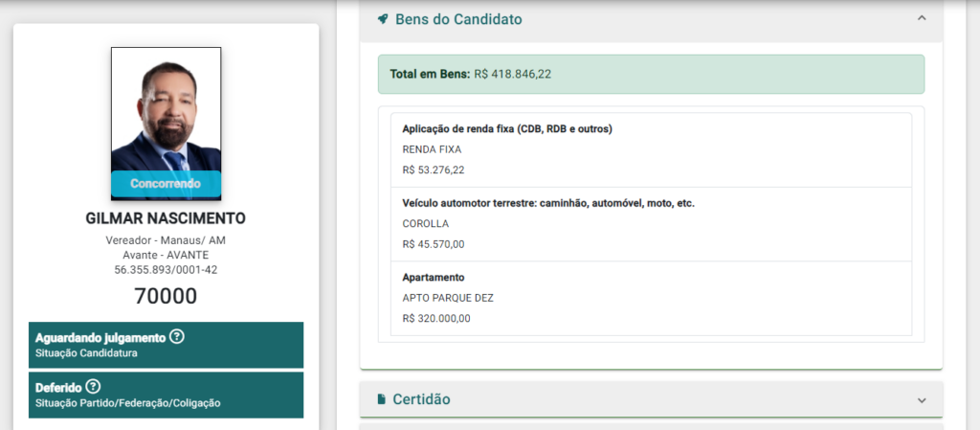
Task: Click the question mark icon next to Deferido
Action: [x=93, y=387]
